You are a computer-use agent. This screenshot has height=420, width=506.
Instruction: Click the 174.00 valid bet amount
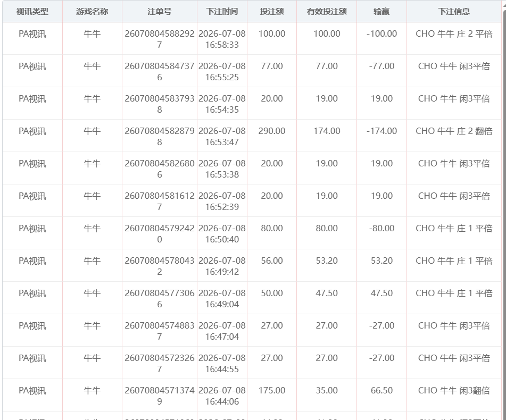pos(327,131)
